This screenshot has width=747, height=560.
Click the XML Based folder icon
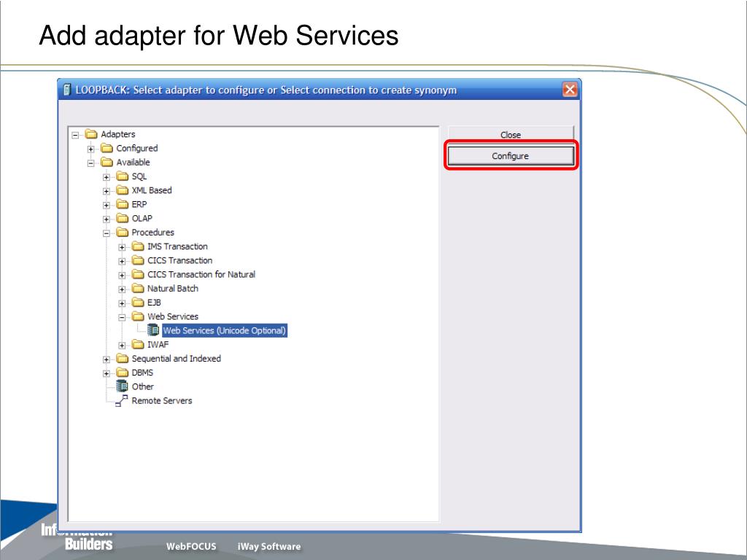pyautogui.click(x=123, y=190)
